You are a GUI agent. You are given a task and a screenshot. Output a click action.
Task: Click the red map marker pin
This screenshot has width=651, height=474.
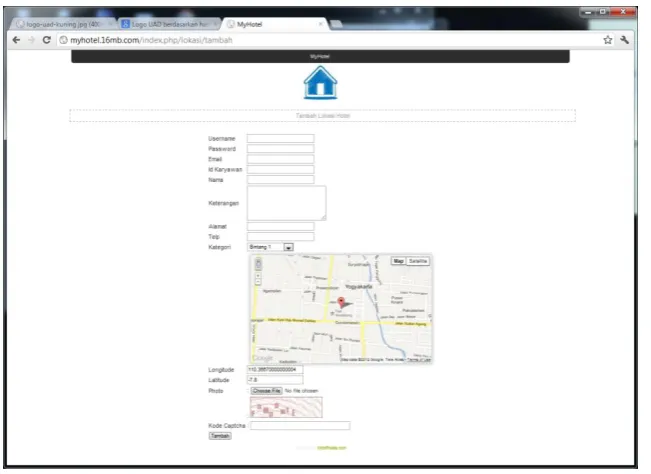click(x=341, y=302)
